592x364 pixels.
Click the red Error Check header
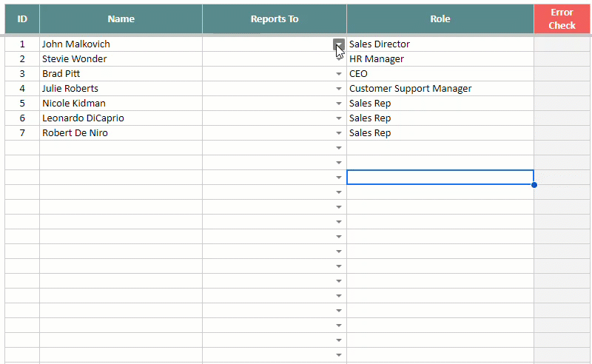562,19
